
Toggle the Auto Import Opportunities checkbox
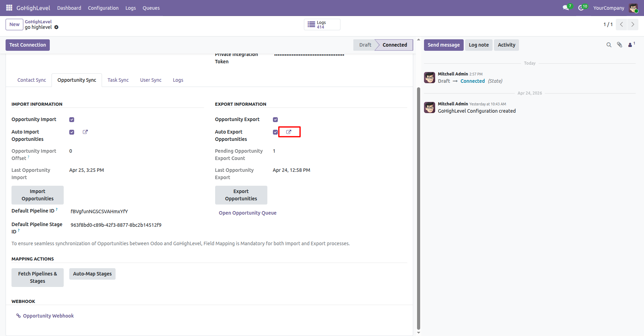tap(72, 132)
